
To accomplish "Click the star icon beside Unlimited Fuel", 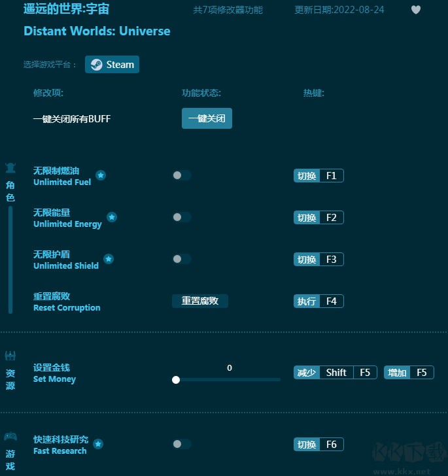I will (101, 175).
